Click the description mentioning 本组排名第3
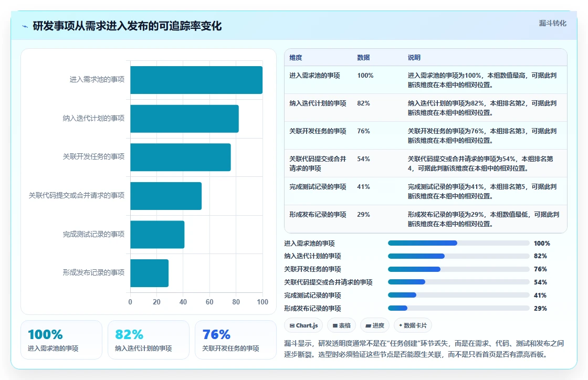 (482, 135)
